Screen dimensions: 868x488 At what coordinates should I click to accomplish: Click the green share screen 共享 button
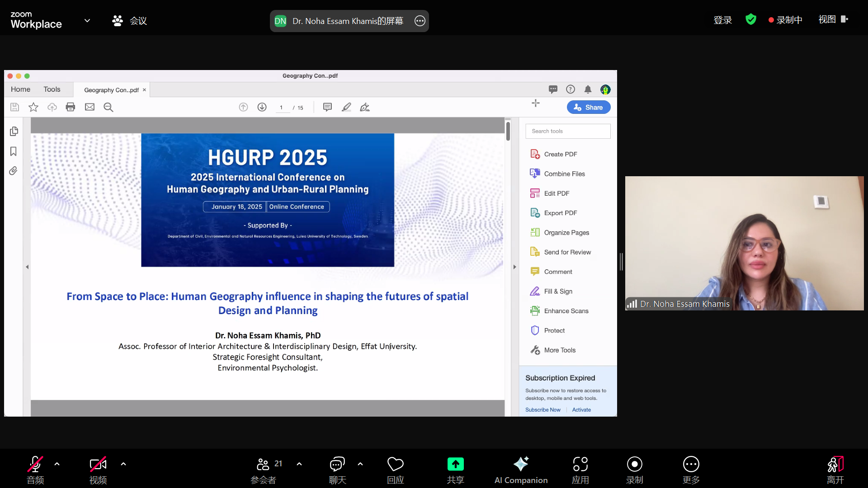456,470
